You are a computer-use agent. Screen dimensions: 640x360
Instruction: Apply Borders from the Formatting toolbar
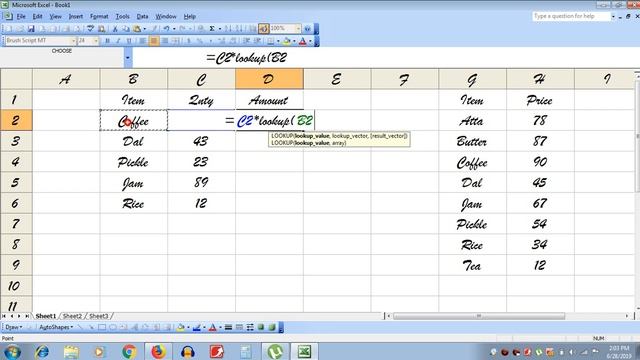[x=271, y=41]
